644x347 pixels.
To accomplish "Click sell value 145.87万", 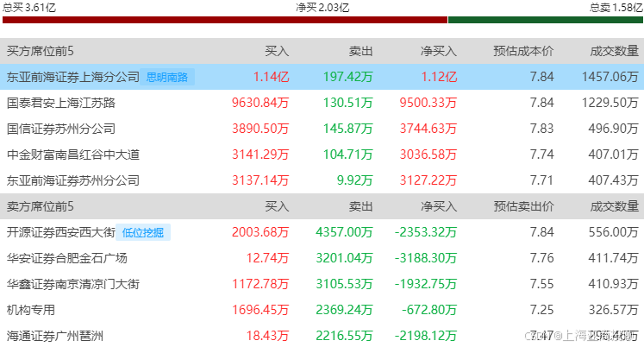I will tap(348, 129).
